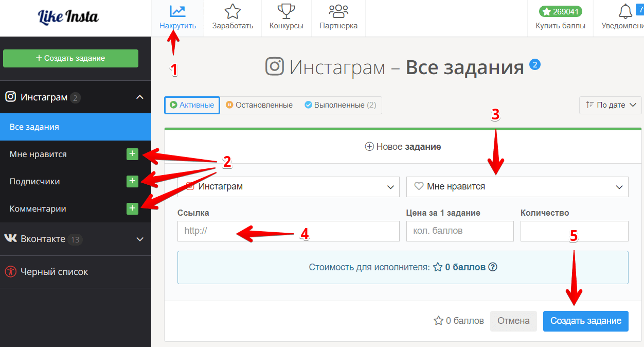
Task: Open Черный список in the sidebar
Action: tap(54, 271)
